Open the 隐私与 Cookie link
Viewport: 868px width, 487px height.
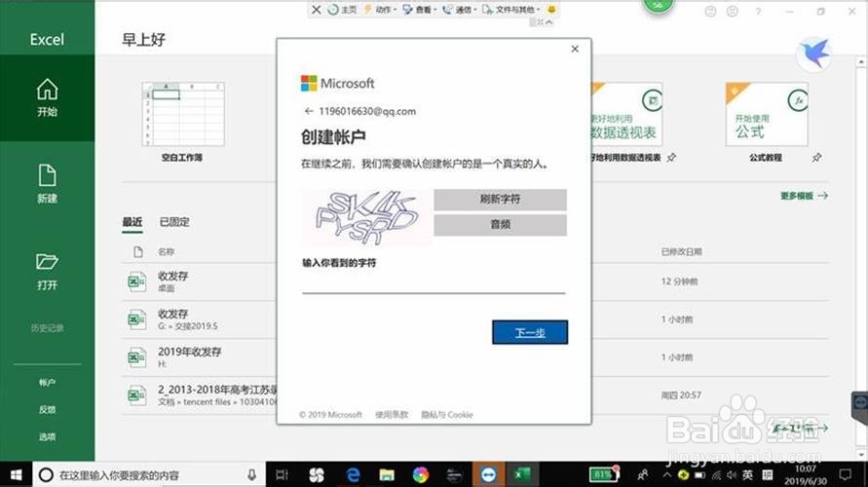[x=447, y=415]
